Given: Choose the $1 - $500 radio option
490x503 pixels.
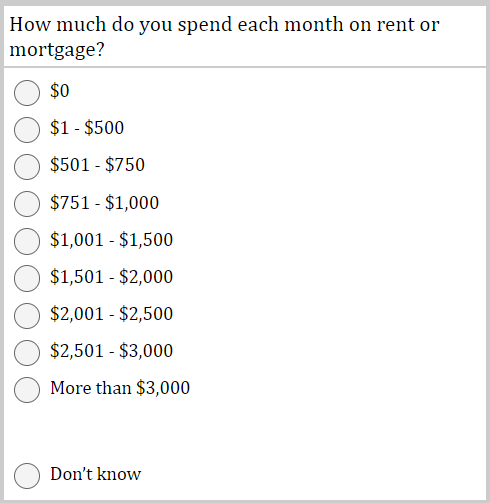Looking at the screenshot, I should click(27, 130).
